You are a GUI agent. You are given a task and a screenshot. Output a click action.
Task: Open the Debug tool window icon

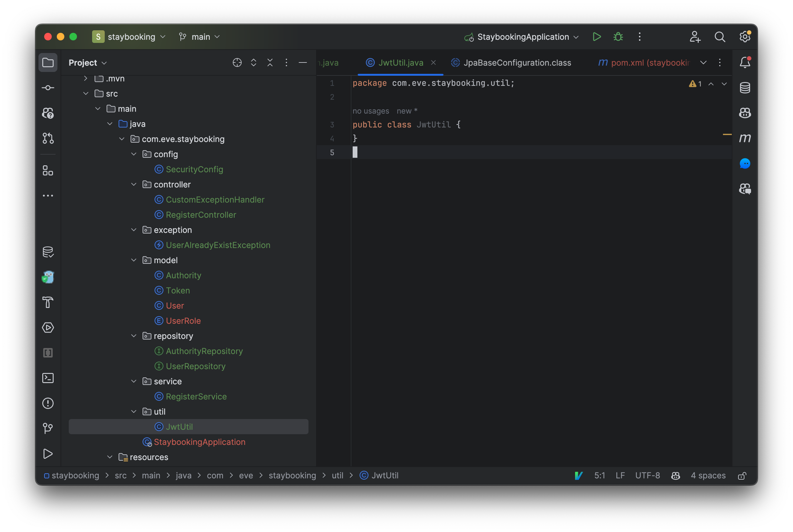(x=618, y=37)
